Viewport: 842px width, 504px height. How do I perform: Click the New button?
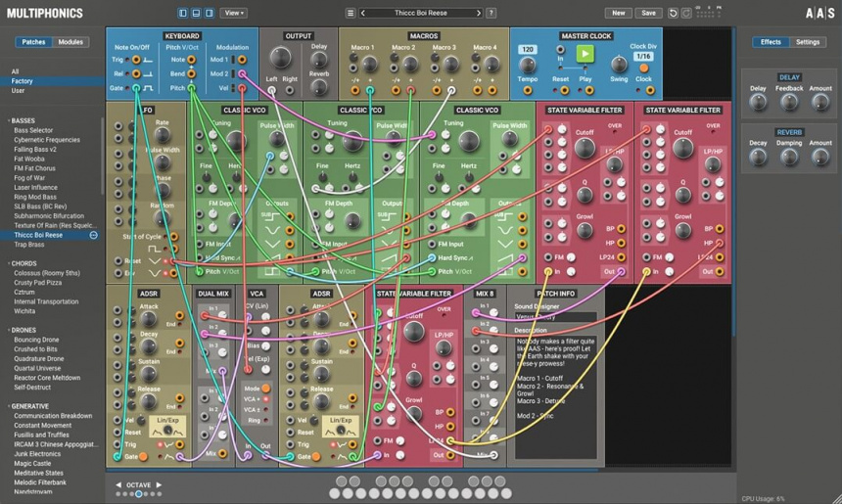[x=618, y=14]
